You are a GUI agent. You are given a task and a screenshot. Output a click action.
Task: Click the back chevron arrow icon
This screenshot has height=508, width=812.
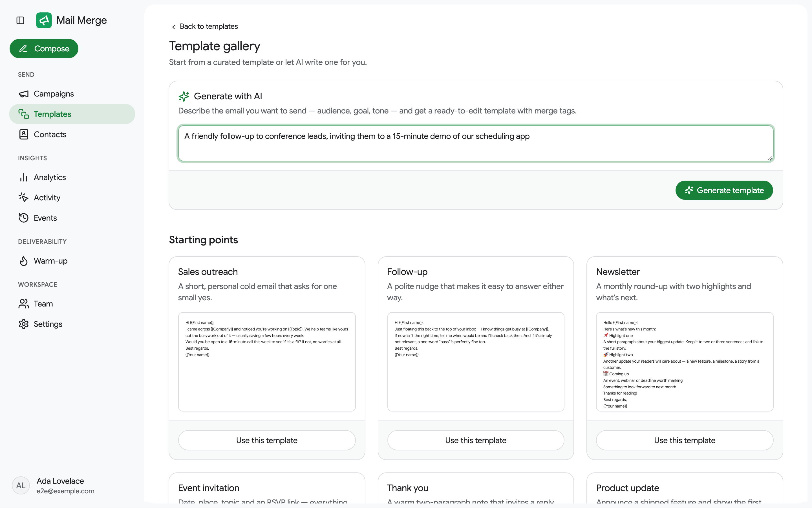coord(173,27)
